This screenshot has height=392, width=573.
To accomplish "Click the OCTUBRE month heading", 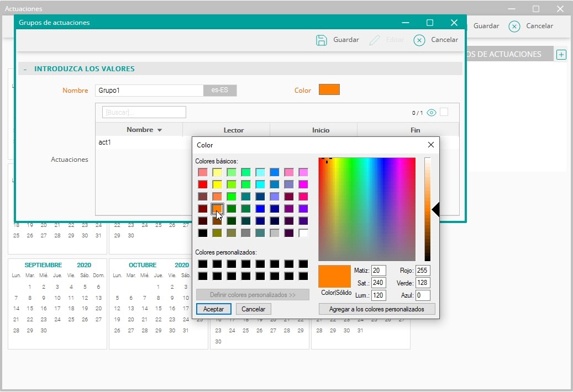I will (143, 265).
